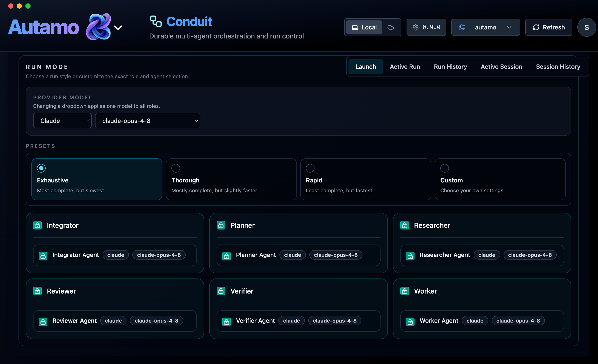Screen dimensions: 598x364
Task: Open the claude-opus-4-8 model dropdown
Action: pyautogui.click(x=148, y=121)
